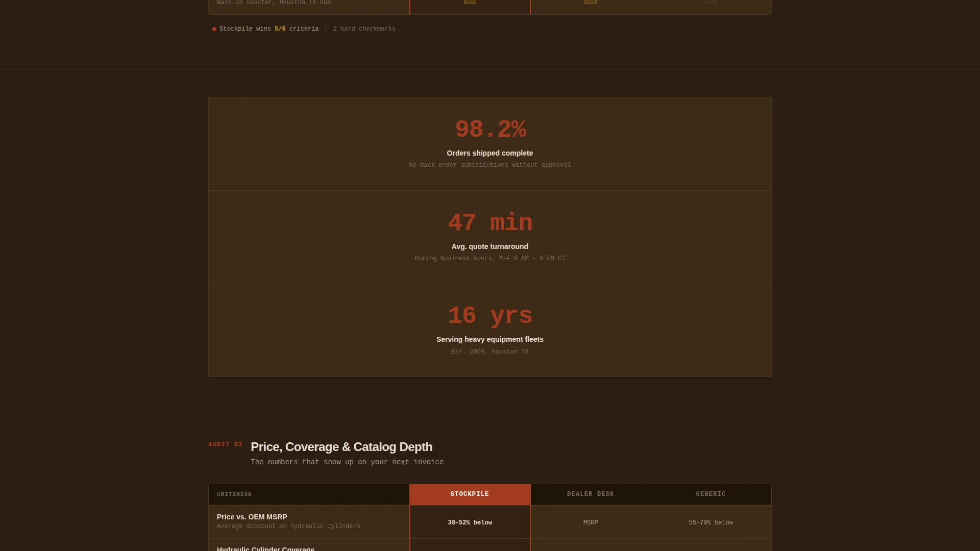
Task: Click the business hours M-F note
Action: coord(490,259)
